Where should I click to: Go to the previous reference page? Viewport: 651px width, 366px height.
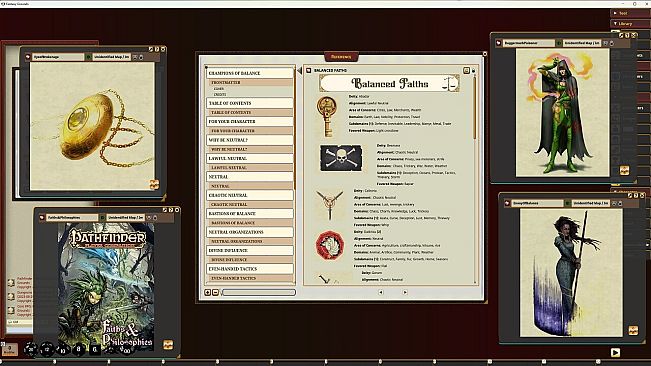[381, 292]
